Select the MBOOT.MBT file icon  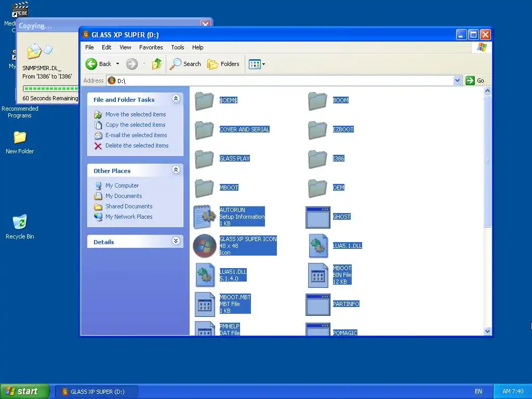205,304
